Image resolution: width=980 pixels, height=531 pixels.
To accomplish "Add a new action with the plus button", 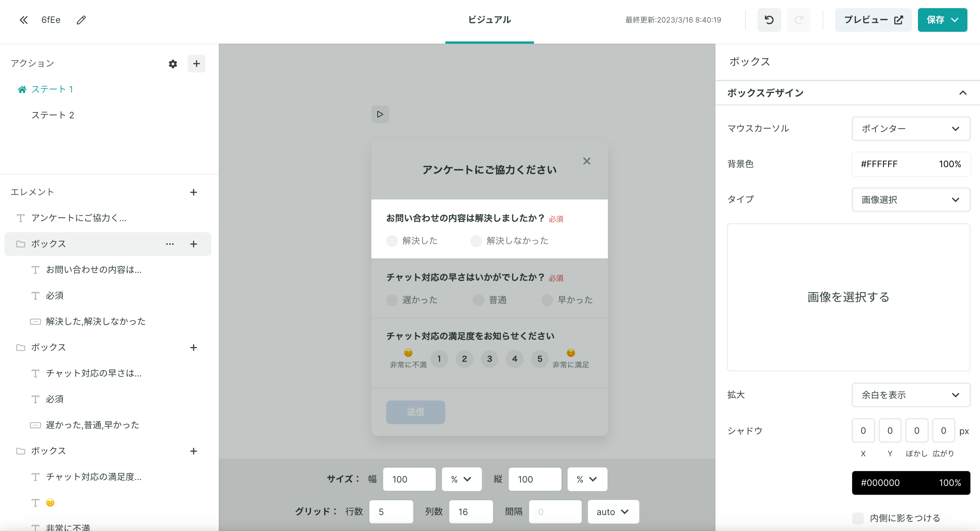I will (196, 64).
